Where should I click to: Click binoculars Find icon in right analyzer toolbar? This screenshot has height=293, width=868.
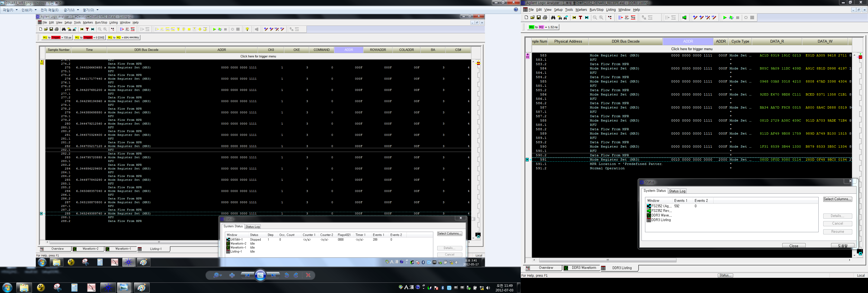tap(553, 18)
